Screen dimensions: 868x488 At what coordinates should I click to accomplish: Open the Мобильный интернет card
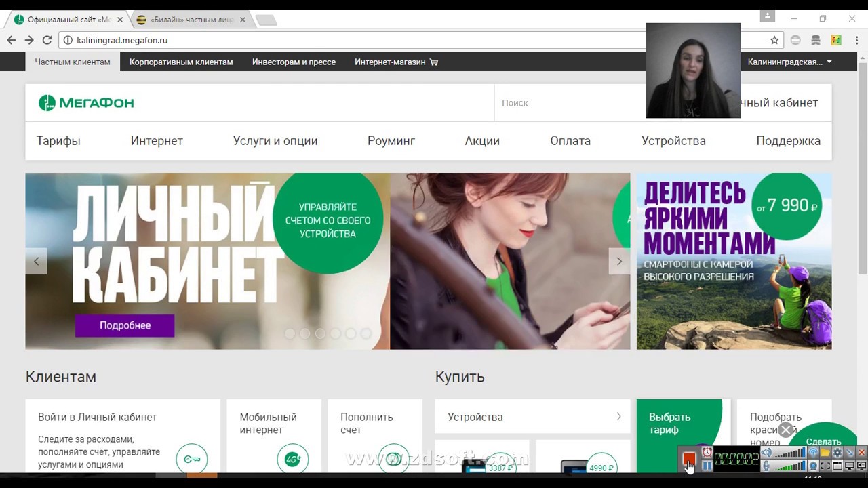click(x=274, y=436)
